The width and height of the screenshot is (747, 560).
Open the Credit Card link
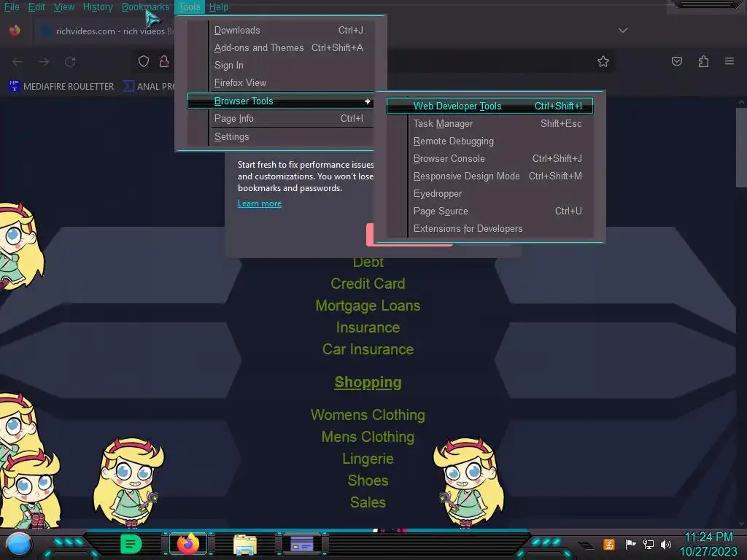[368, 284]
